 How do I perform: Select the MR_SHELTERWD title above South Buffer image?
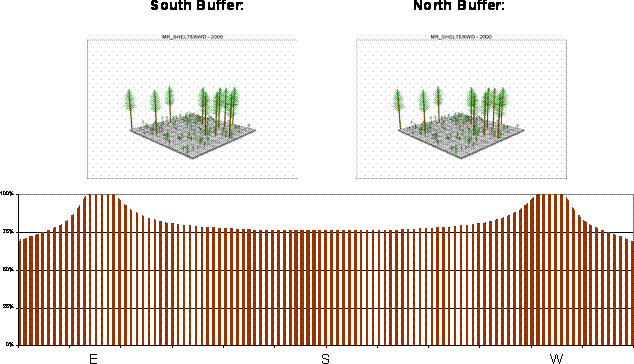coord(192,36)
